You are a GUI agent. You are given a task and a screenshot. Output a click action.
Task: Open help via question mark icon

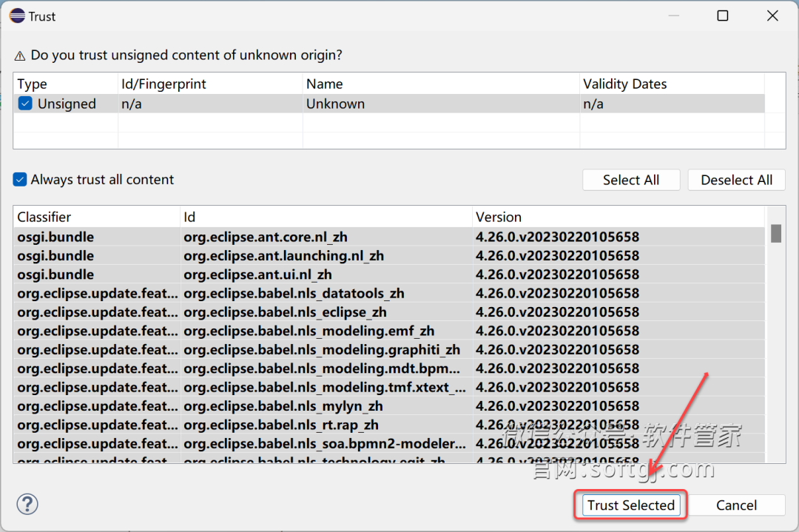(27, 504)
